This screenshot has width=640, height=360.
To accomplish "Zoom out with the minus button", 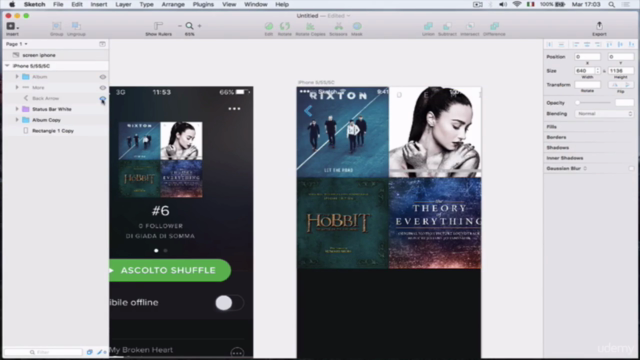I will coord(180,26).
